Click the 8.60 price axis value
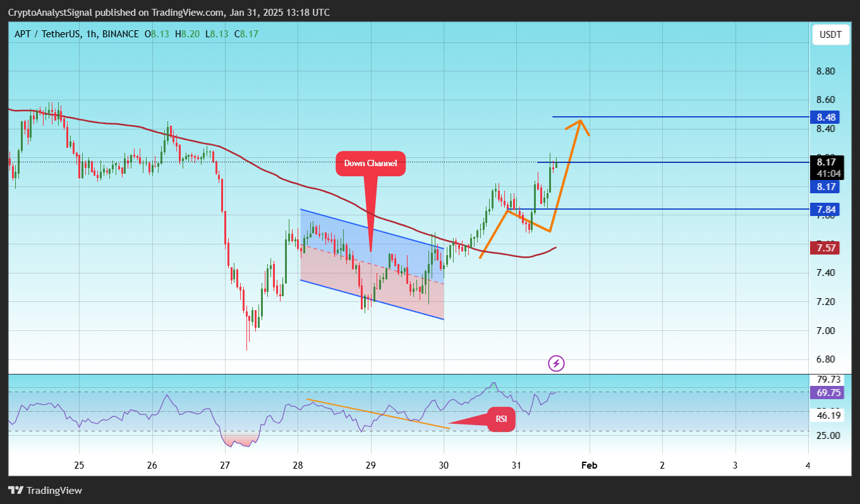 (x=826, y=100)
